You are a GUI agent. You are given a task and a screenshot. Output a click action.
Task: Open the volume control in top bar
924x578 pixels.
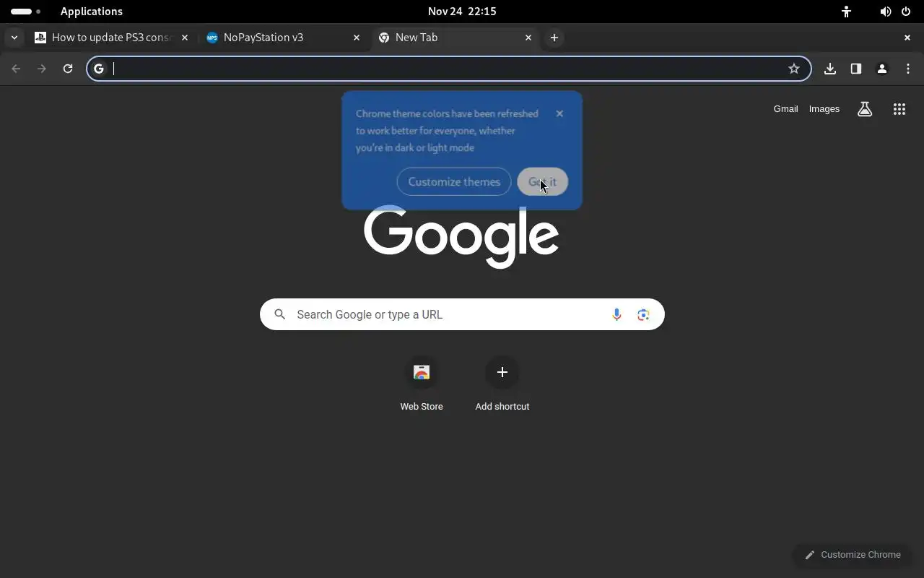click(886, 12)
